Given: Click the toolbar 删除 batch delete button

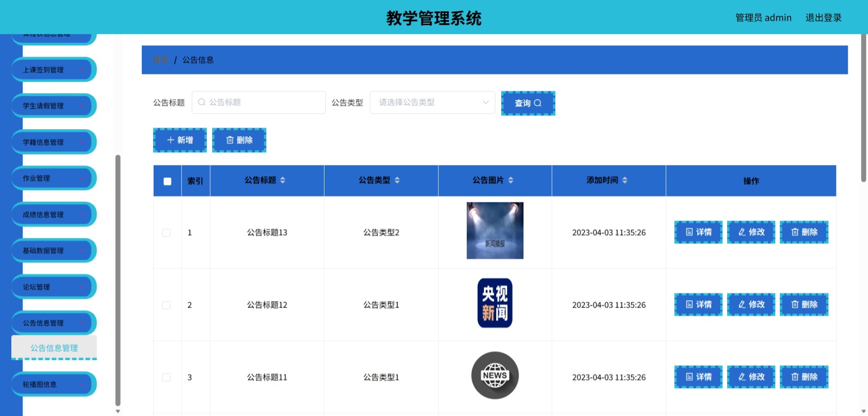Looking at the screenshot, I should [239, 140].
